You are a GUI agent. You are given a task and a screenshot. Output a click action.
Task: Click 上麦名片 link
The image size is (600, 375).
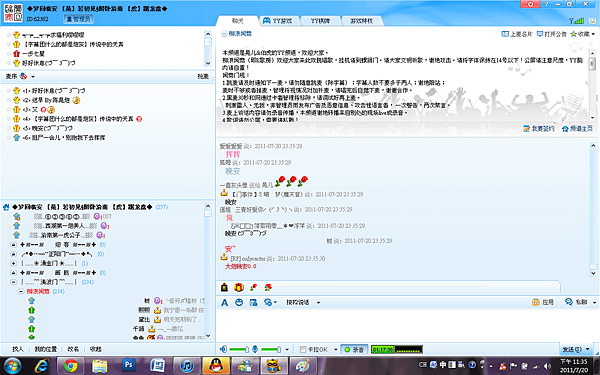click(x=517, y=34)
